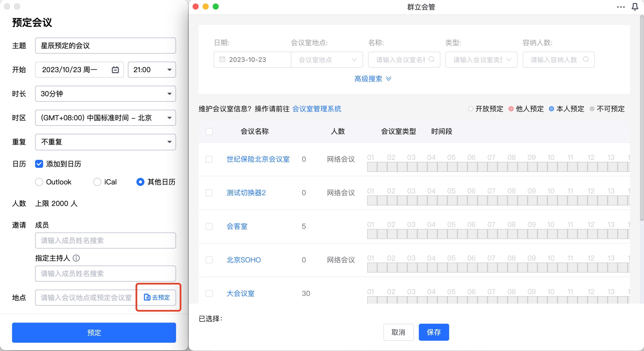Open the 时区 timezone dropdown

click(x=106, y=118)
